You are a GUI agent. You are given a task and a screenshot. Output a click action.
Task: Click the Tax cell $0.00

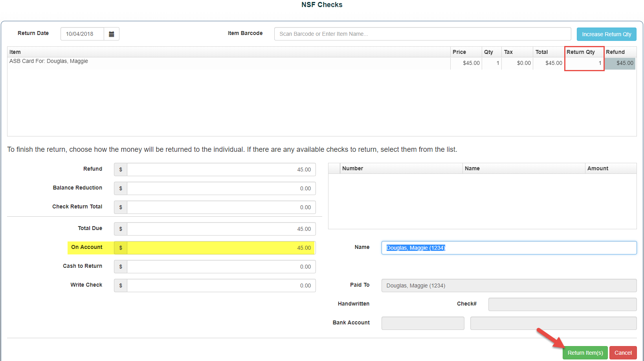pos(517,63)
